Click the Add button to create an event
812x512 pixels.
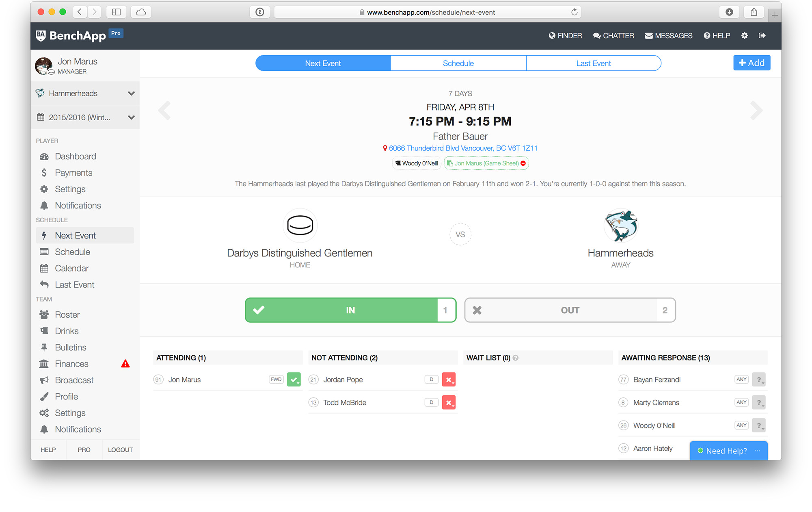click(752, 63)
